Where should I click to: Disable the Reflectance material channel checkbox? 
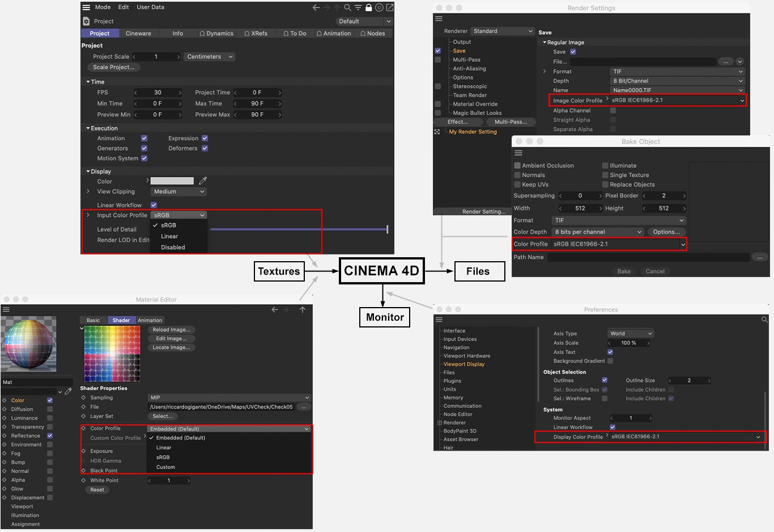50,436
